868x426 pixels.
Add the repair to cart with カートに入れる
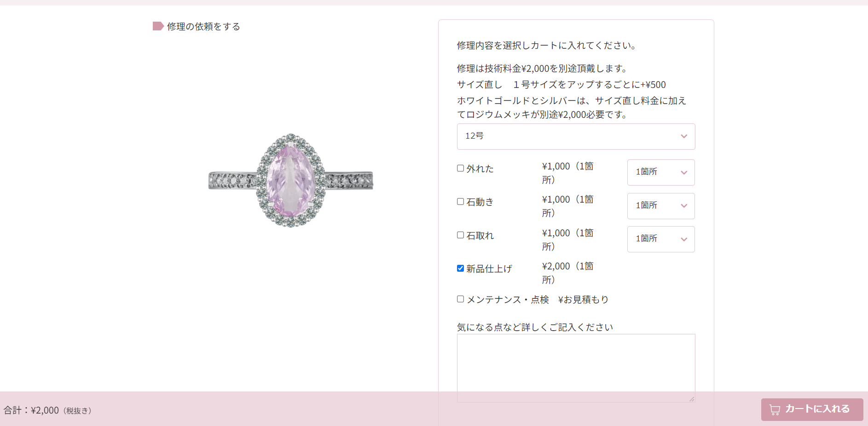(812, 409)
